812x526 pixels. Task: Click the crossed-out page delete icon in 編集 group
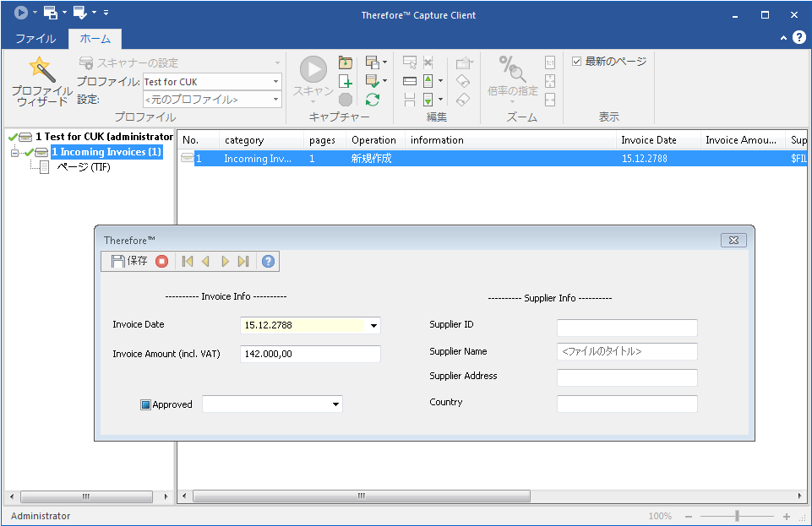(x=428, y=62)
